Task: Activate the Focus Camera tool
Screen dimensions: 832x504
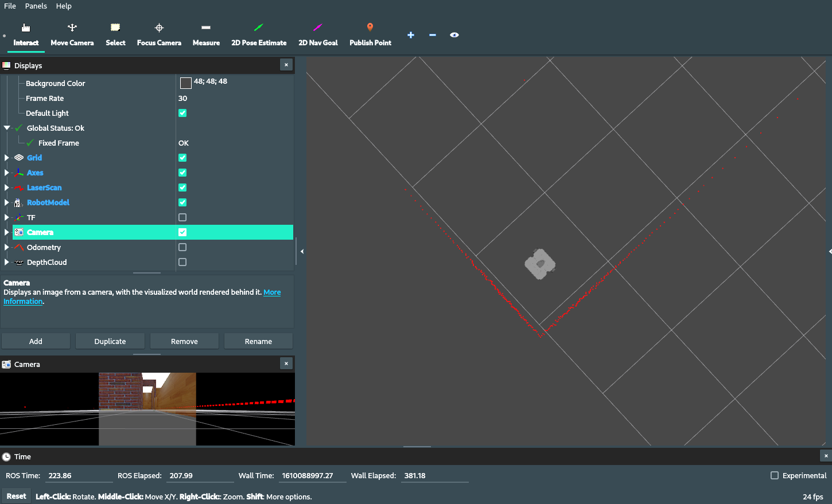Action: tap(159, 35)
